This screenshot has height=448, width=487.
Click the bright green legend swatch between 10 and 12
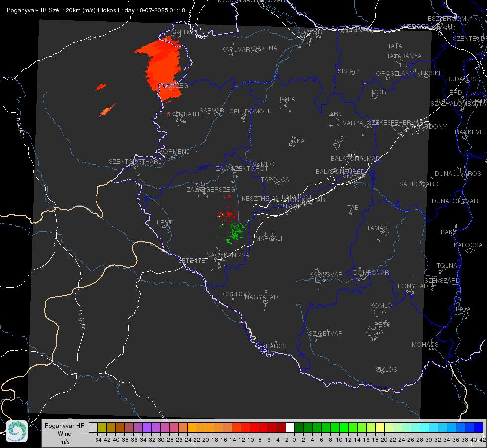pos(344,427)
